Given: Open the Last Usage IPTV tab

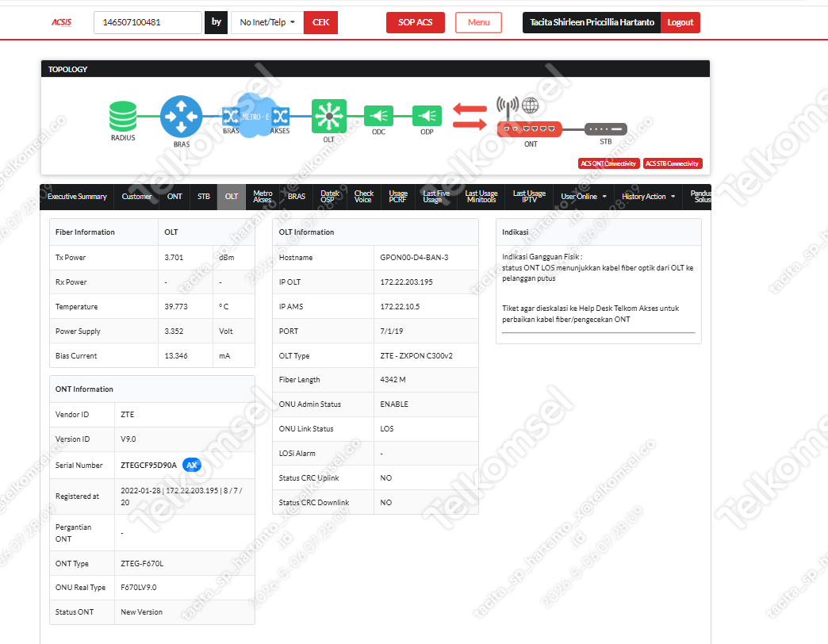Looking at the screenshot, I should (529, 197).
